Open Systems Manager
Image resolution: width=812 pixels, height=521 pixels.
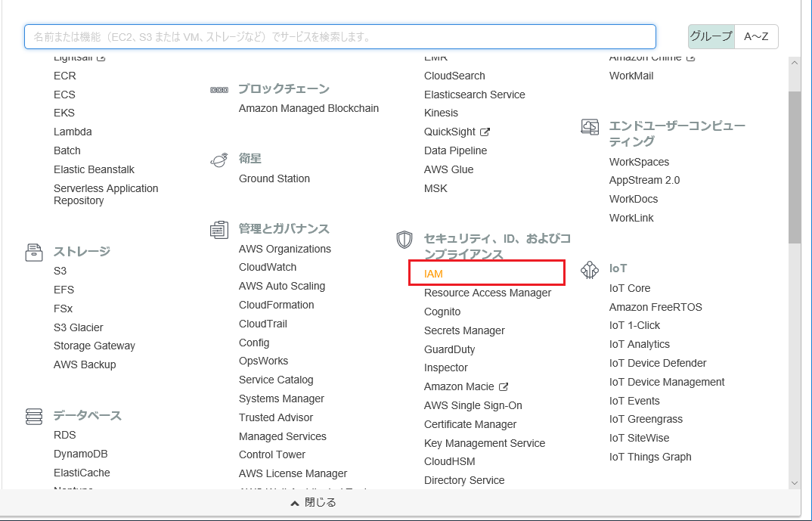[x=281, y=399]
